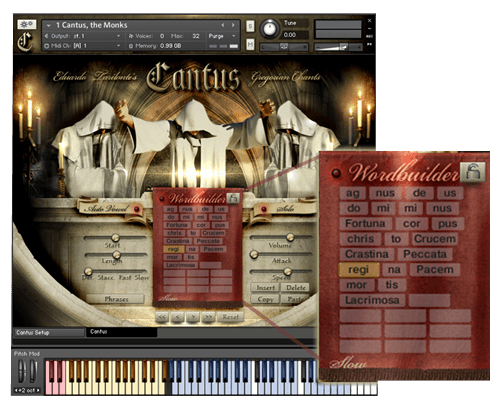Select the Pacem word in enlarged inset
This screenshot has height=414, width=500.
[x=435, y=269]
